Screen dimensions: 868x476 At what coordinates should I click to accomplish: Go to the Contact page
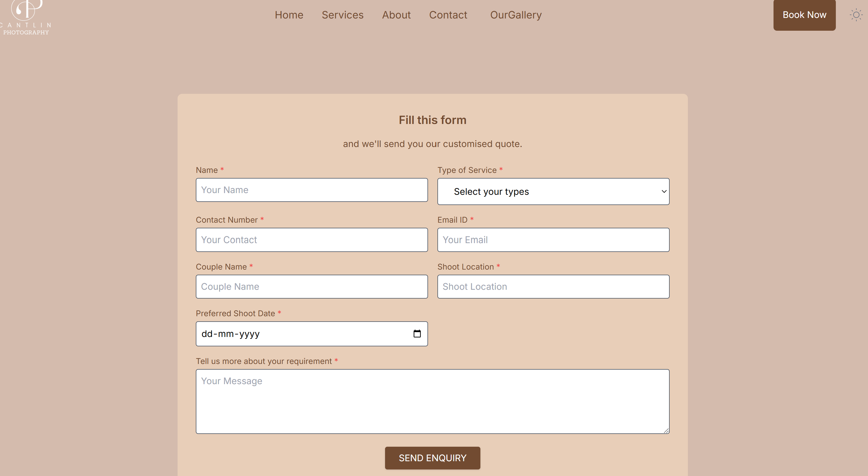[448, 15]
